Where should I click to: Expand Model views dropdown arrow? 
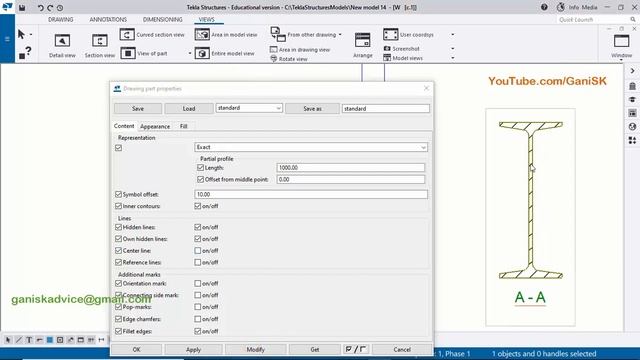click(453, 58)
